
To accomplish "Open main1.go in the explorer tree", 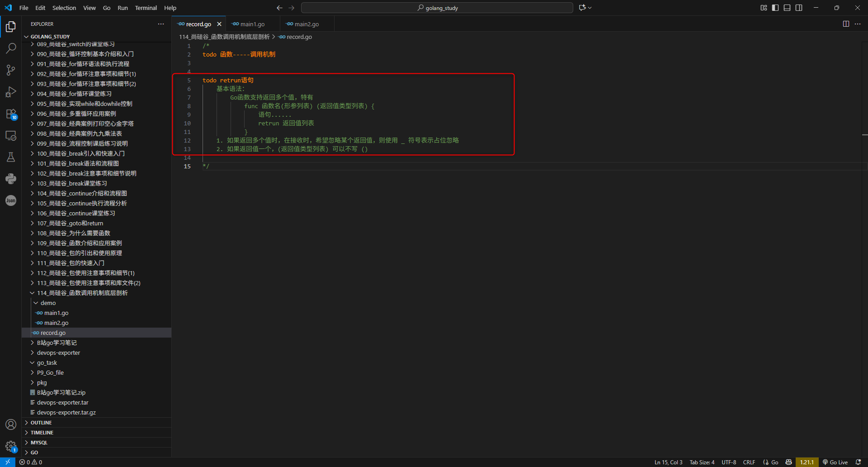I will click(97, 313).
